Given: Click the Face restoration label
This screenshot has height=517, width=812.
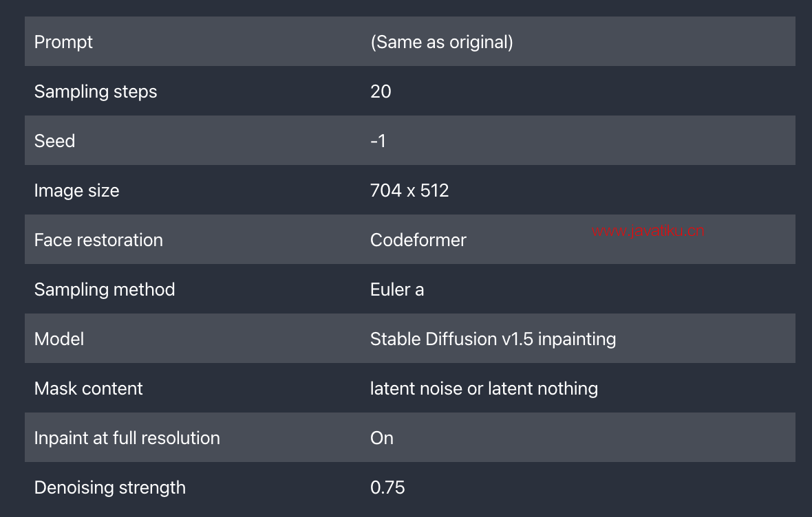Looking at the screenshot, I should pyautogui.click(x=98, y=240).
